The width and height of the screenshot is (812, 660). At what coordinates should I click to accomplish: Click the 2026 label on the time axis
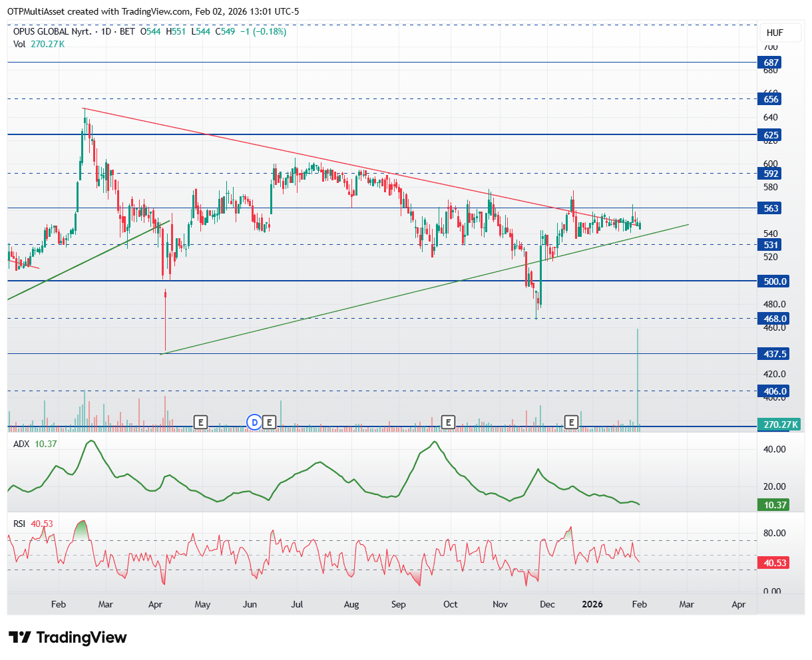[592, 604]
